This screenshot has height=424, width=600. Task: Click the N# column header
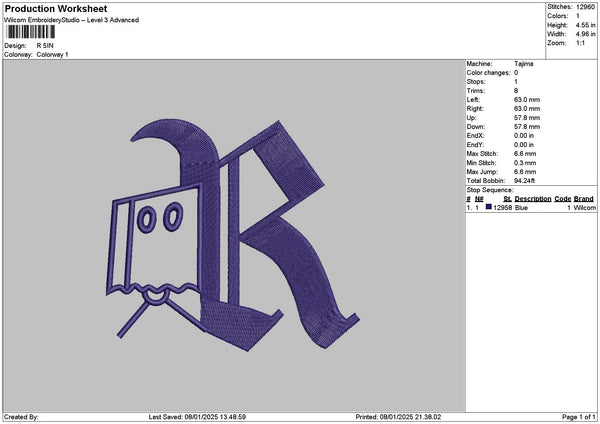pyautogui.click(x=479, y=199)
